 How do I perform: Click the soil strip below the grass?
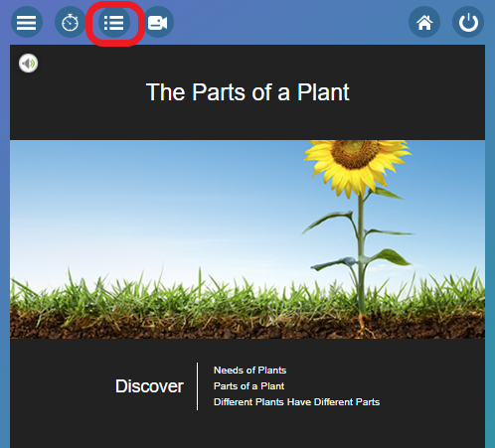(199, 328)
